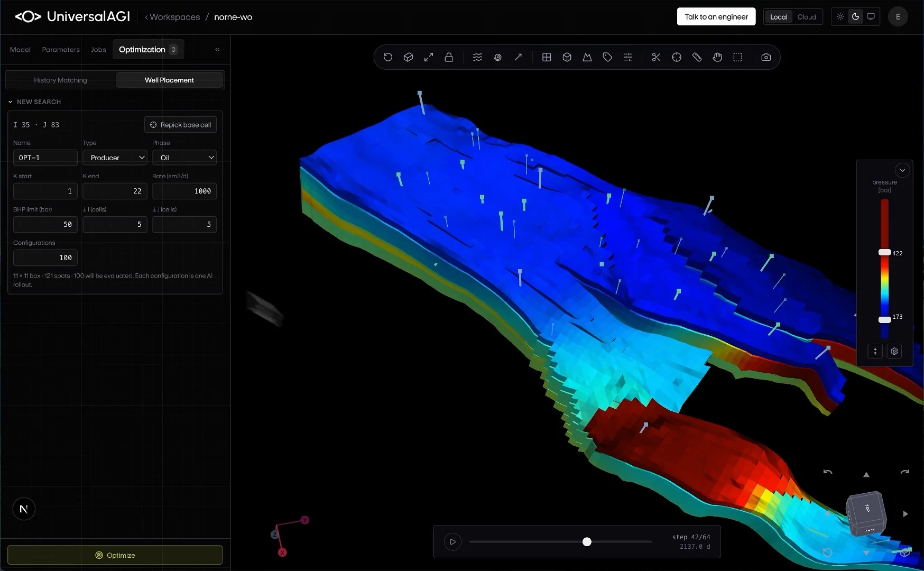
Task: Click the legend range vertical arrows button
Action: click(x=875, y=351)
